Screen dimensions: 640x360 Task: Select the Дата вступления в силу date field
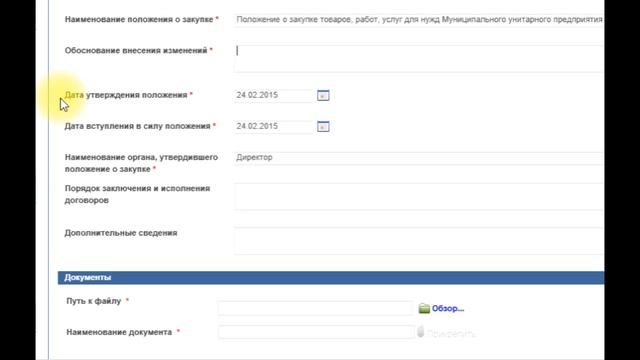tap(273, 126)
